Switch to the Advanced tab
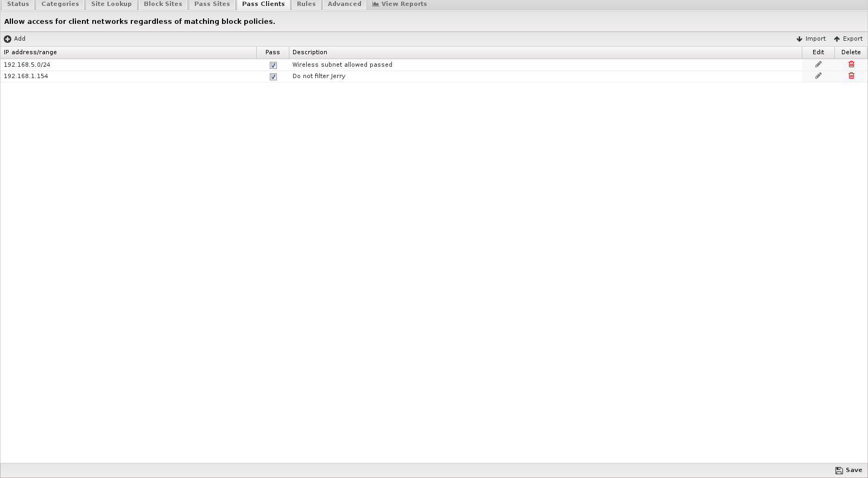Screen dimensions: 868x478 tap(344, 4)
